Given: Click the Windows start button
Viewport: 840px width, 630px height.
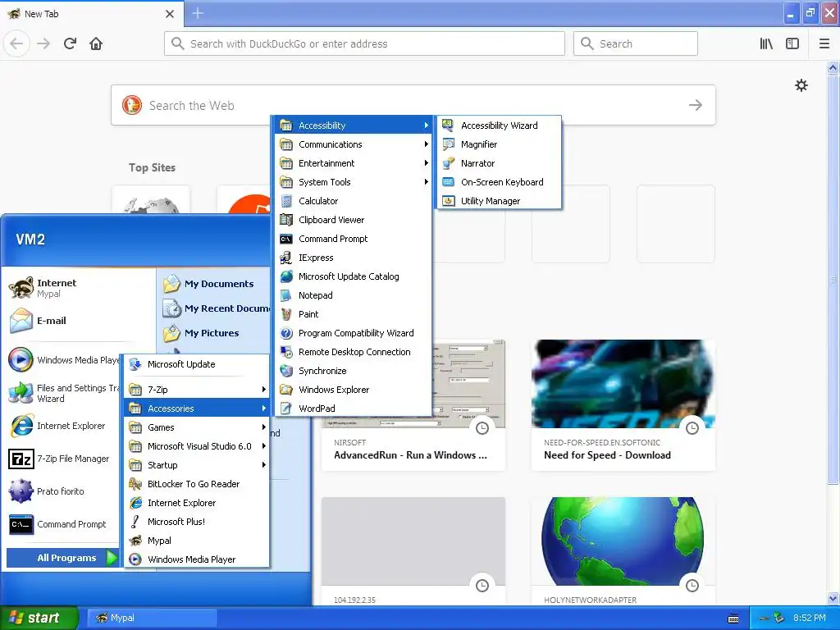Looking at the screenshot, I should (x=38, y=618).
